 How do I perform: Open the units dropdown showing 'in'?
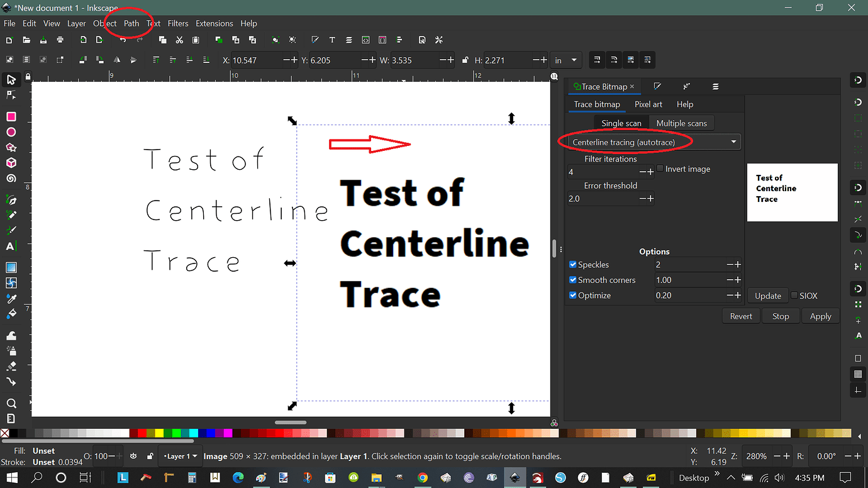[566, 59]
